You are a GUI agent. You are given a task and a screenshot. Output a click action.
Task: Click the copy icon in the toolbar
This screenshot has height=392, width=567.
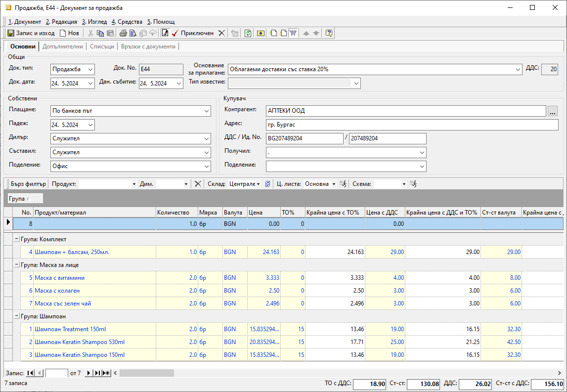[100, 33]
